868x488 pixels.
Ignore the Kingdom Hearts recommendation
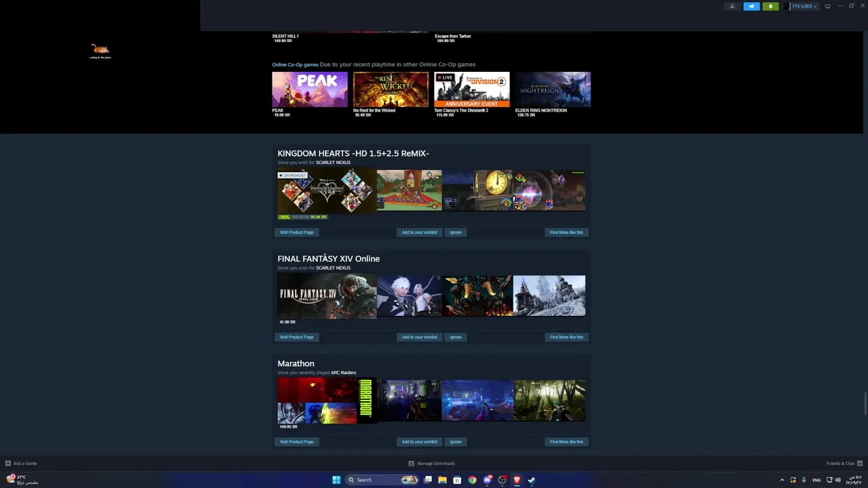(x=456, y=232)
